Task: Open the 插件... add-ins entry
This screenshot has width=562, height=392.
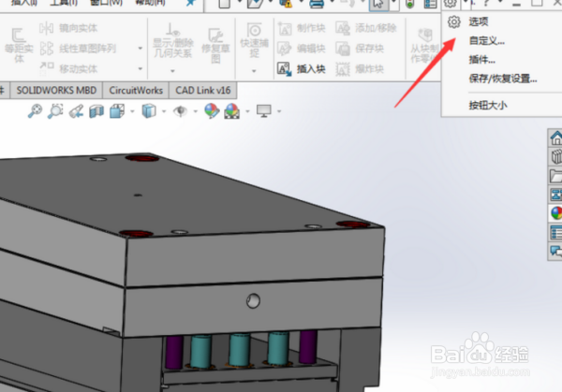Action: pos(481,60)
